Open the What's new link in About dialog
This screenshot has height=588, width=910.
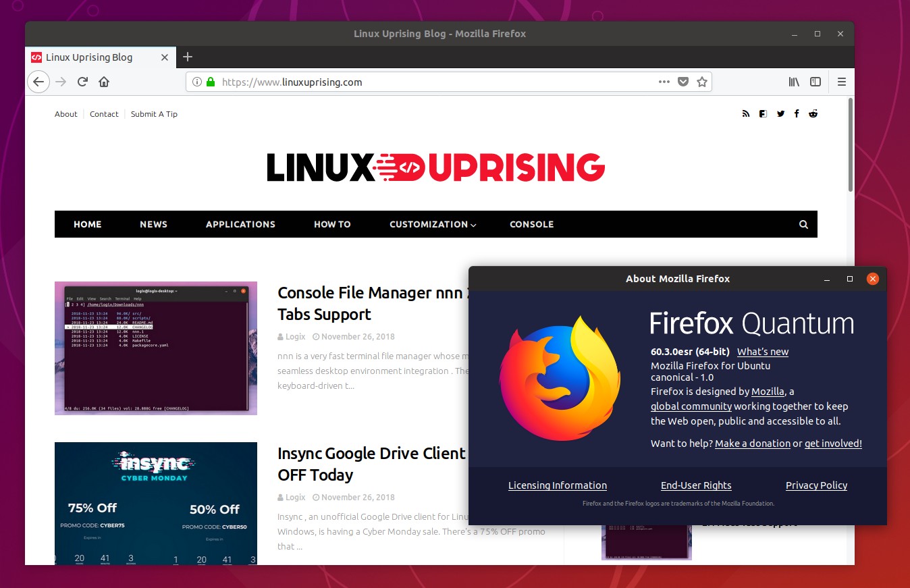[762, 351]
